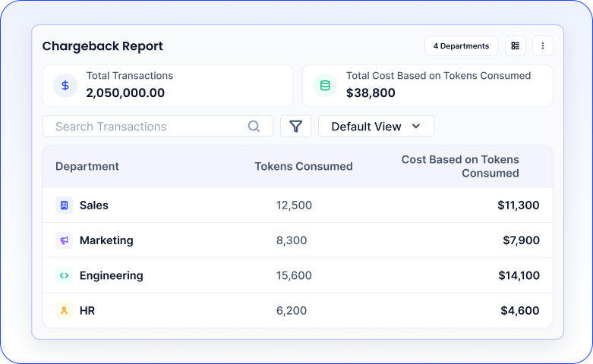Click the Marketing megaphone icon
The image size is (593, 364).
pos(65,240)
